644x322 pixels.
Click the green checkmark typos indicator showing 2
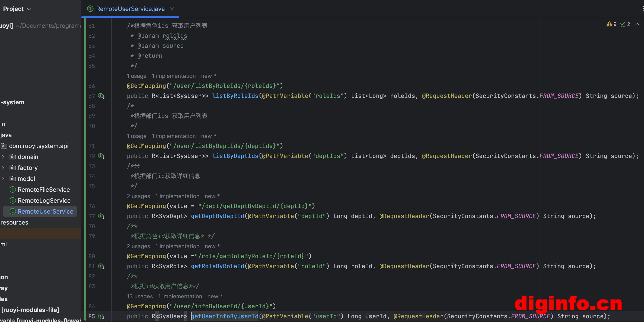[x=625, y=24]
